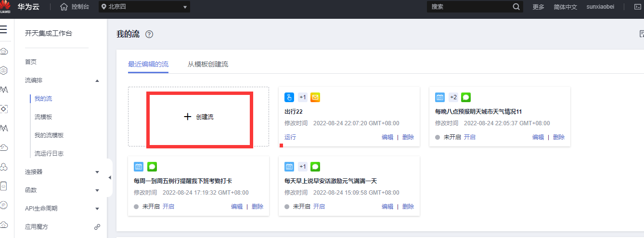Open the 每周一到周五例行提醒我下班考勤打卡 title
The height and width of the screenshot is (238, 644).
click(x=183, y=181)
